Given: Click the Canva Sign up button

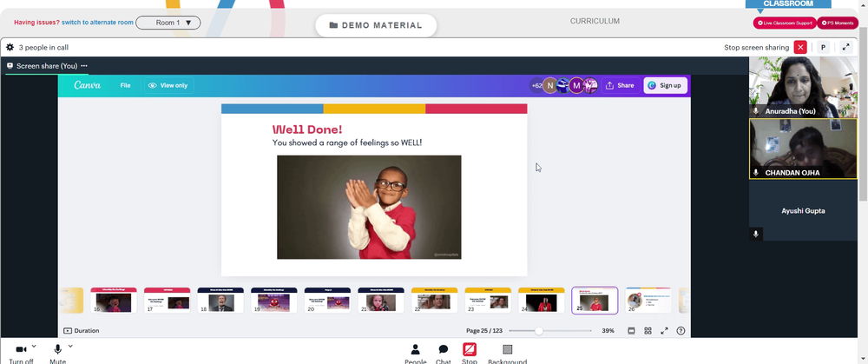Looking at the screenshot, I should tap(666, 85).
